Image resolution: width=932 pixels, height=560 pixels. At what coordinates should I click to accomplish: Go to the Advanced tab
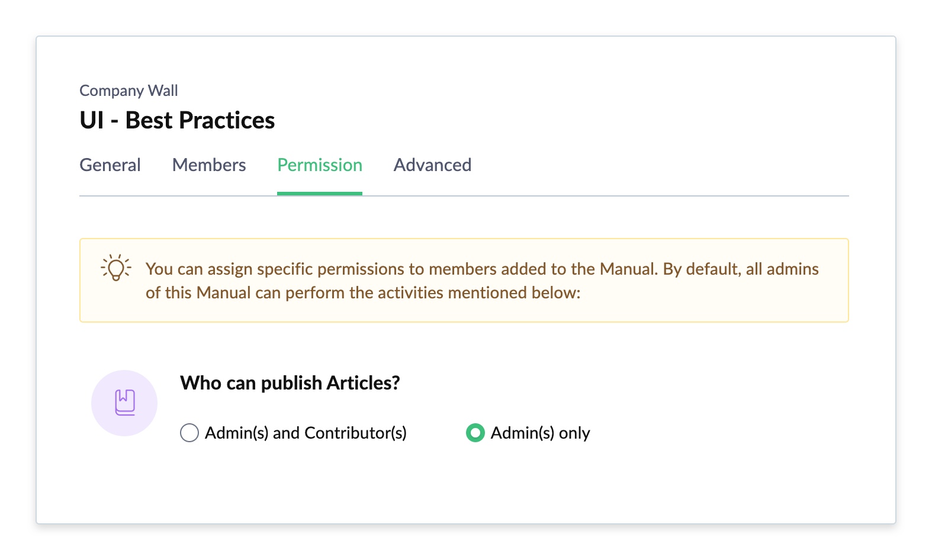432,165
